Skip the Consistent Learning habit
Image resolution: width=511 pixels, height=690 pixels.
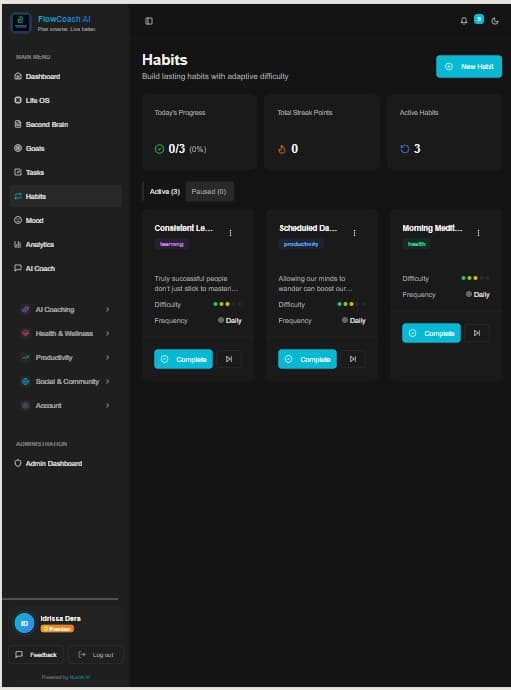tap(229, 359)
